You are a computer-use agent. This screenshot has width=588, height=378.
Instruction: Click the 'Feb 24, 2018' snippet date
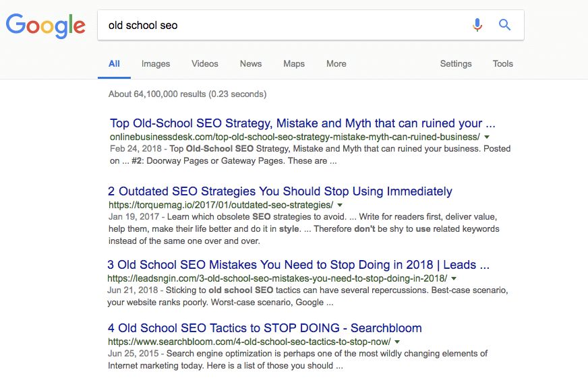(x=136, y=149)
